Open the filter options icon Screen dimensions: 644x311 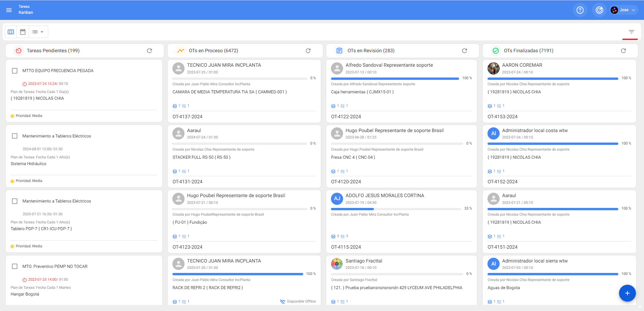pyautogui.click(x=631, y=32)
